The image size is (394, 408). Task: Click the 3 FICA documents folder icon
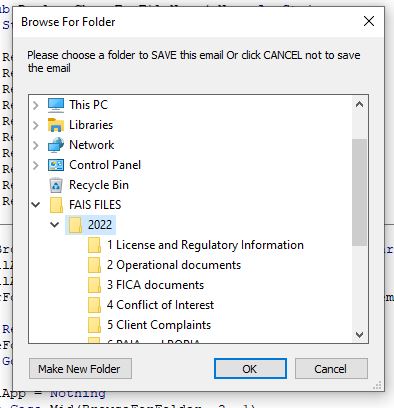tap(94, 285)
